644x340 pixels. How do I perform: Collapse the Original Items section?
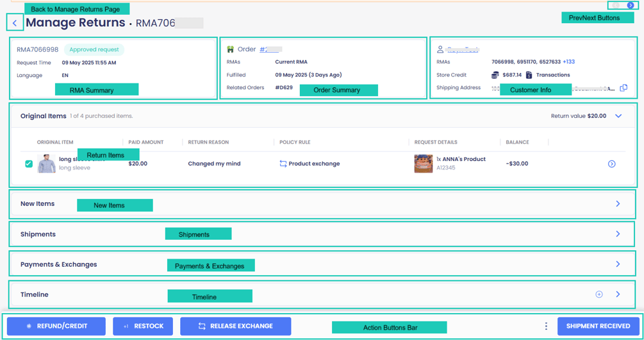tap(618, 116)
